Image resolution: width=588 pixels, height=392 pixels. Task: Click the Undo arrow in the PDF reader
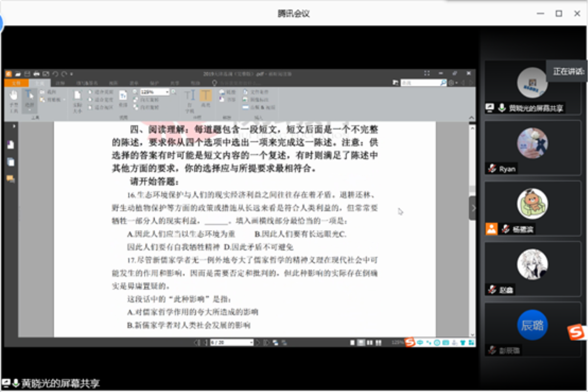[55, 74]
